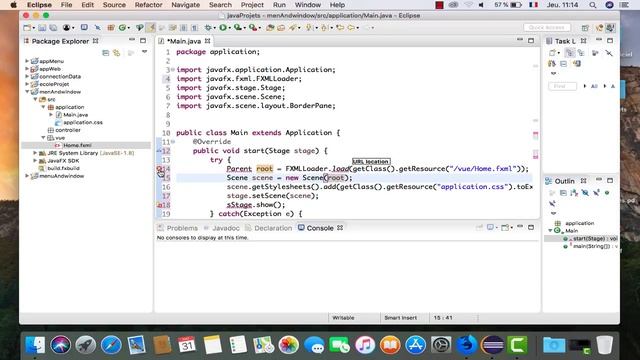Image resolution: width=640 pixels, height=360 pixels.
Task: Click the Writable status bar entry
Action: coord(343,318)
